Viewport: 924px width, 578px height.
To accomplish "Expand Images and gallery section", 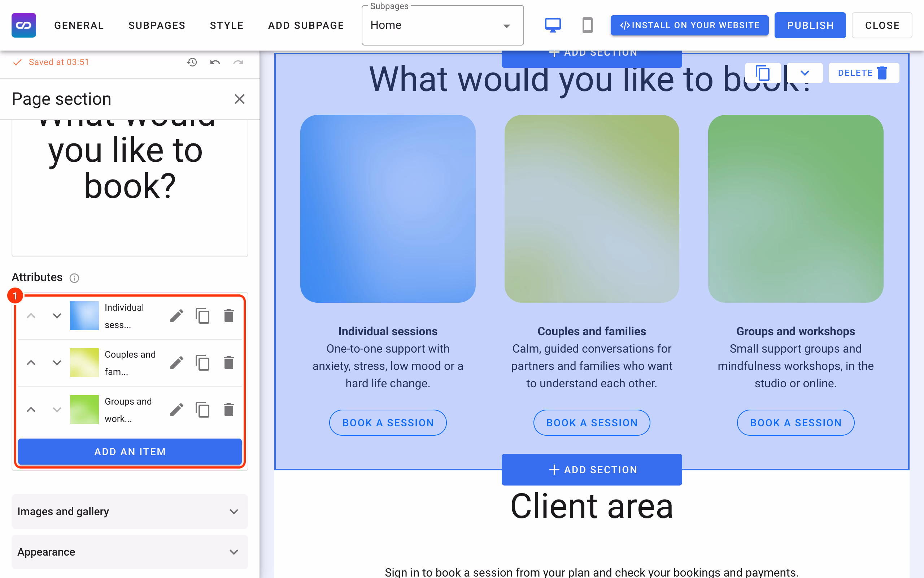I will pyautogui.click(x=130, y=512).
